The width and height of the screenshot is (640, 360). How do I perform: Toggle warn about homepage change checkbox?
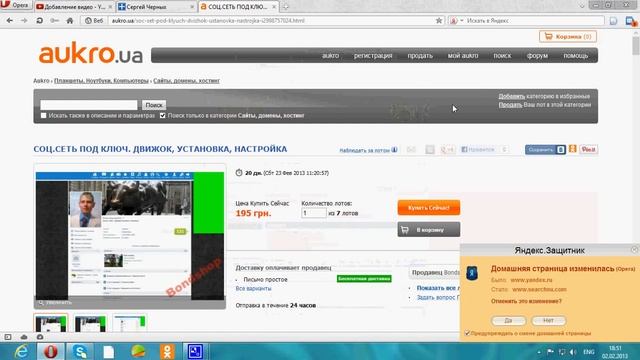467,333
